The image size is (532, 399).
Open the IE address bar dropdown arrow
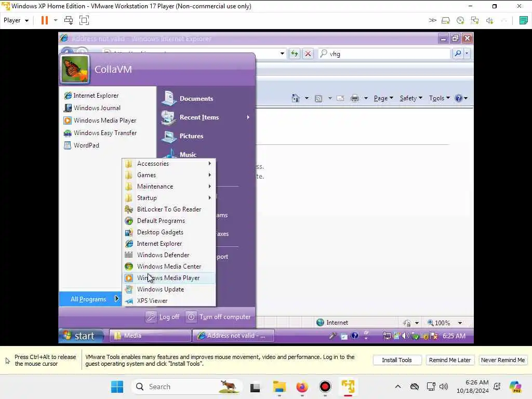pyautogui.click(x=282, y=54)
